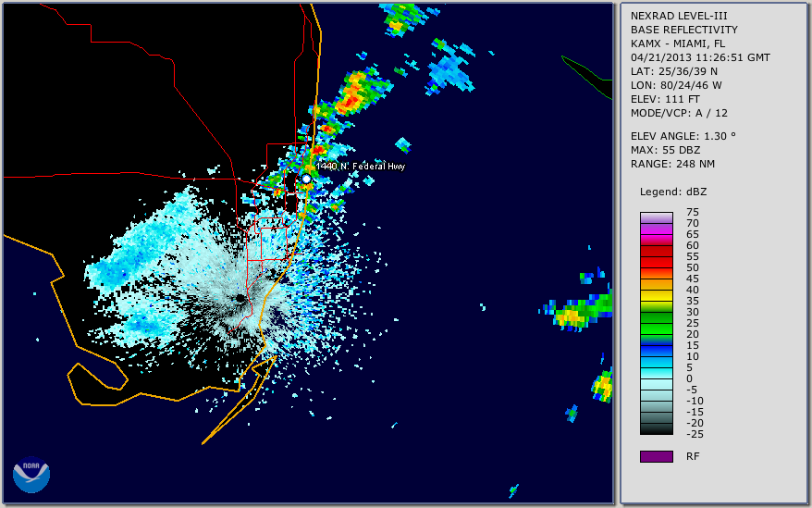The height and width of the screenshot is (508, 812).
Task: Click the -25 dBZ legend value
Action: click(695, 434)
